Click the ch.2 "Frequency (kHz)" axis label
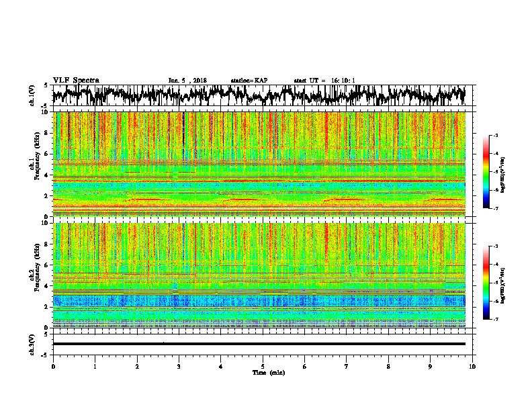Viewport: 532px width, 411px height. click(37, 267)
